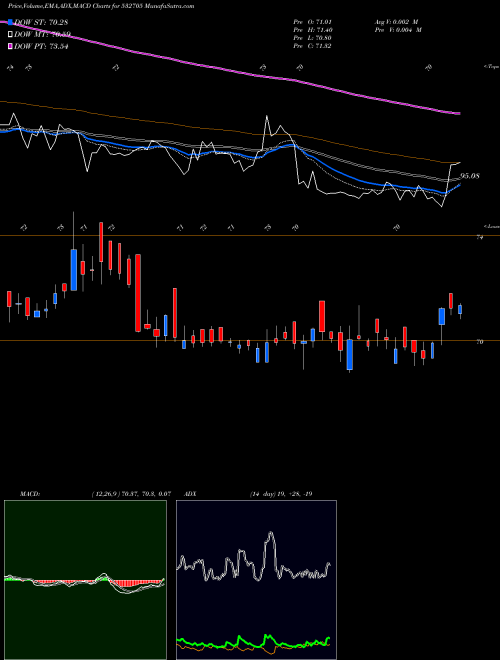This screenshot has height=660, width=500.
Task: Click the tall red candle reaching above 74
Action: (101, 242)
